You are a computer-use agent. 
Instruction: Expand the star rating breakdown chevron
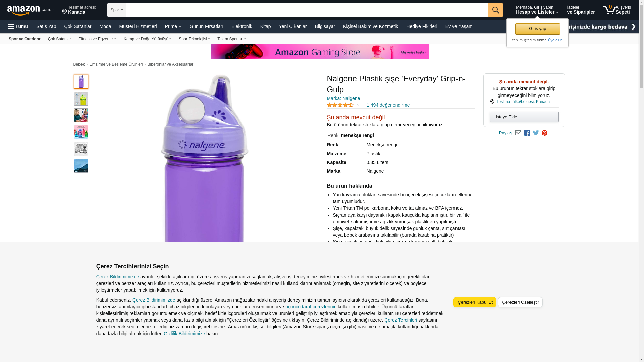click(358, 105)
